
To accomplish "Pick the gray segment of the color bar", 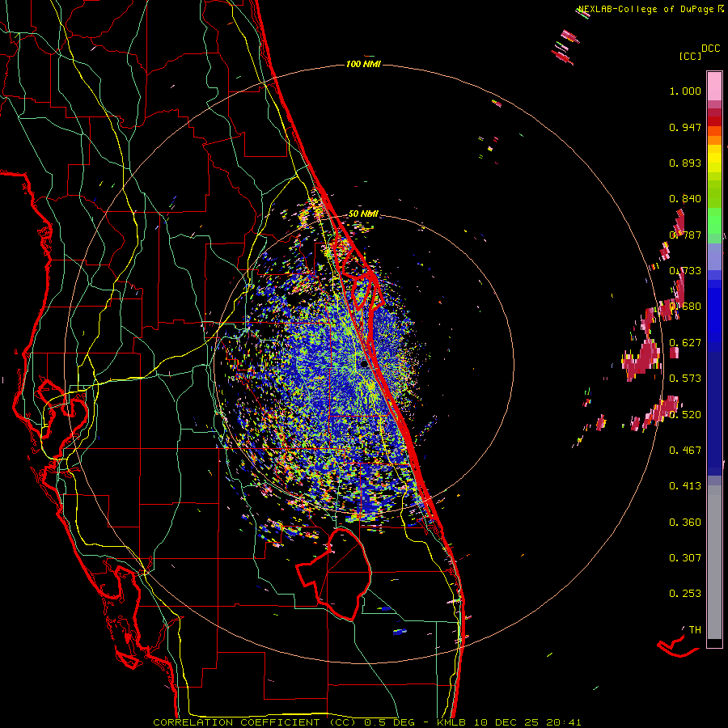I will (x=714, y=562).
